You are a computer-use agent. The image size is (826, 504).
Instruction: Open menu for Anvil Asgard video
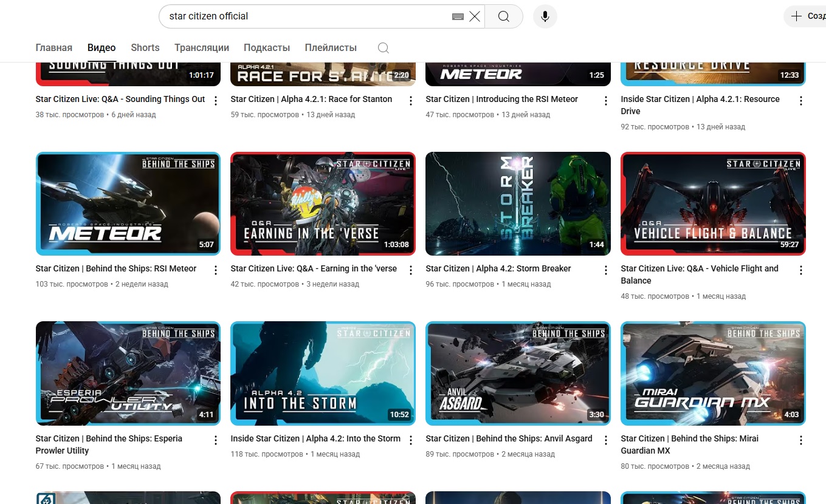(x=606, y=441)
